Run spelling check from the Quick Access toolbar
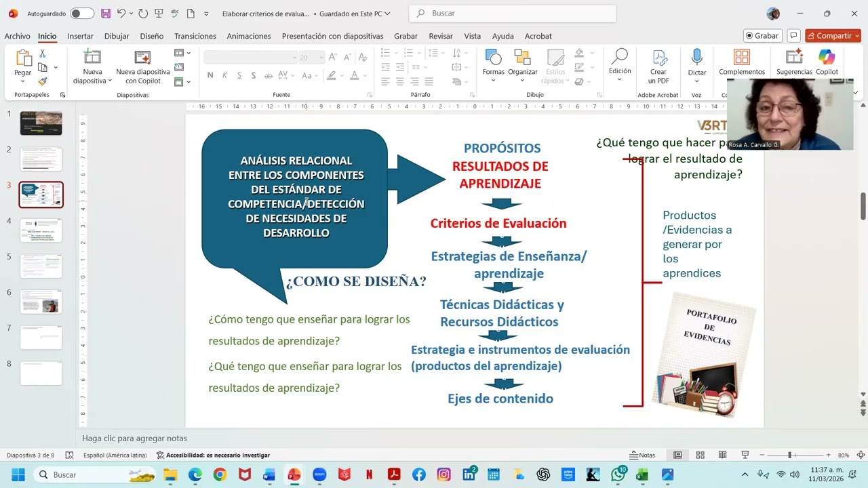This screenshot has width=868, height=488. 174,14
